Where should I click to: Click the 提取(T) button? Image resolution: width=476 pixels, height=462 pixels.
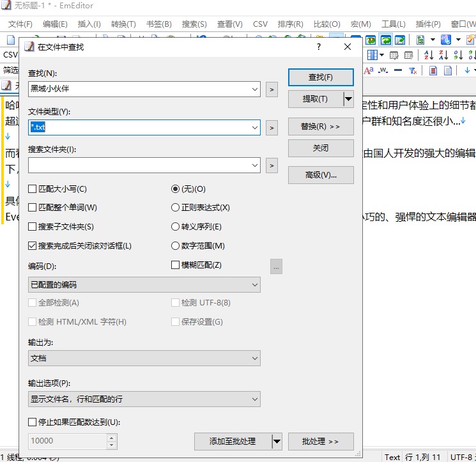316,99
